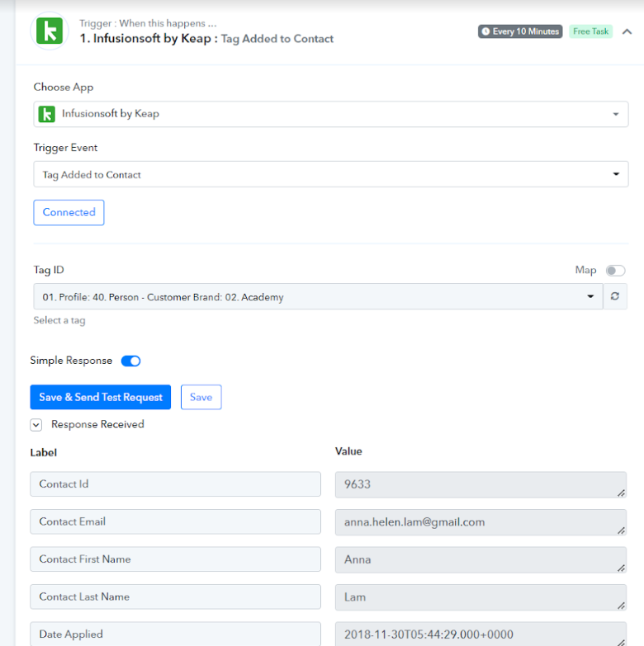Click the Contact First Name label field

coord(175,559)
